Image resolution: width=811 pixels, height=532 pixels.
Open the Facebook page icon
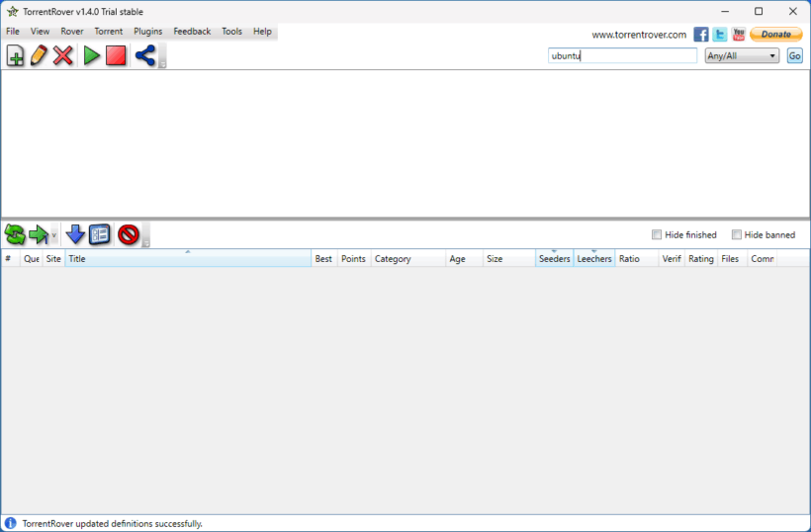701,35
